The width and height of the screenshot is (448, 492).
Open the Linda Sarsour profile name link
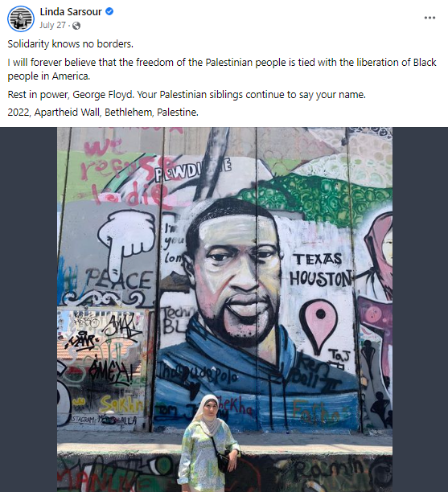tap(71, 11)
